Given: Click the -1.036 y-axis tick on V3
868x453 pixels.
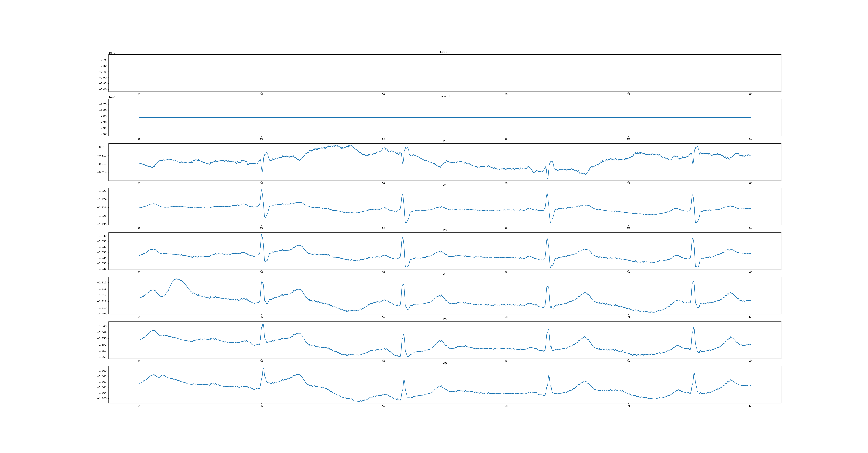Looking at the screenshot, I should [102, 269].
